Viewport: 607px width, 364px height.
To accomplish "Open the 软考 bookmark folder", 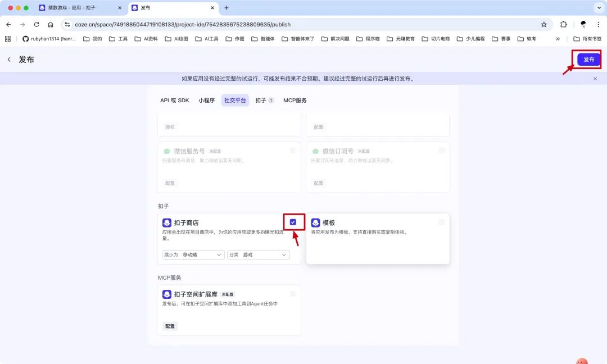I will (527, 39).
